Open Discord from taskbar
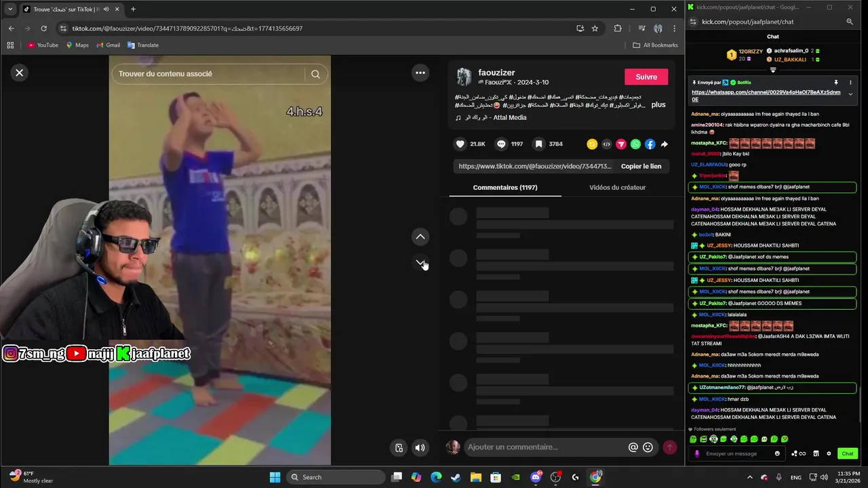This screenshot has height=488, width=868. [x=536, y=477]
